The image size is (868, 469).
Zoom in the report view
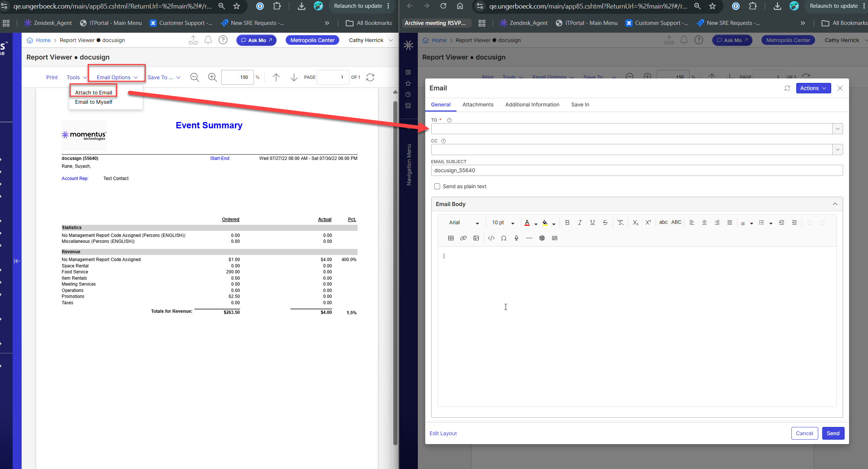point(213,77)
